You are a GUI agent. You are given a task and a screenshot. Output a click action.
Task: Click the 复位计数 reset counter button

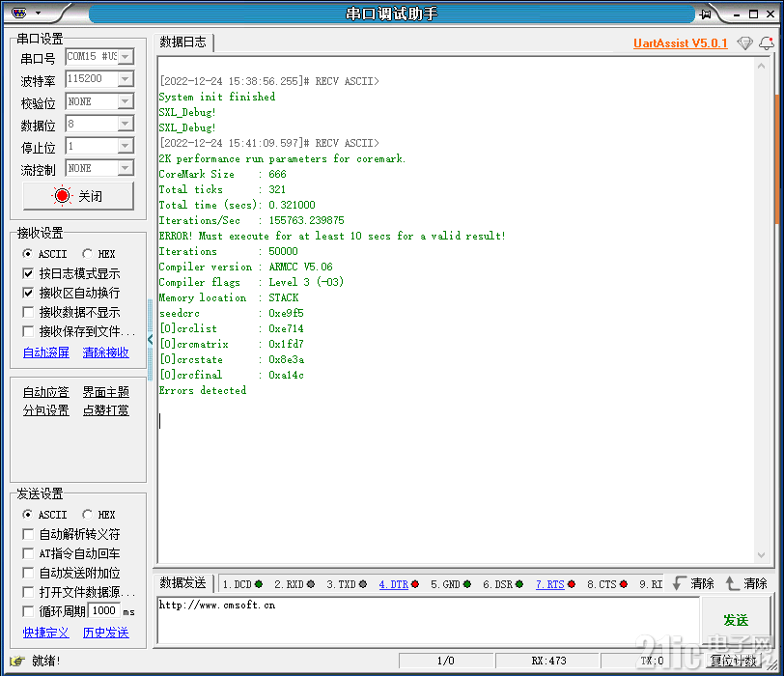(734, 661)
